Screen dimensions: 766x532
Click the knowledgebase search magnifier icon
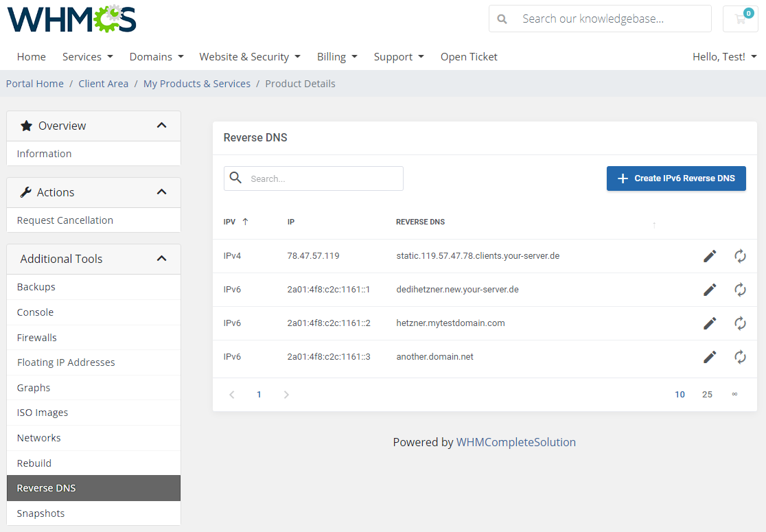point(502,19)
